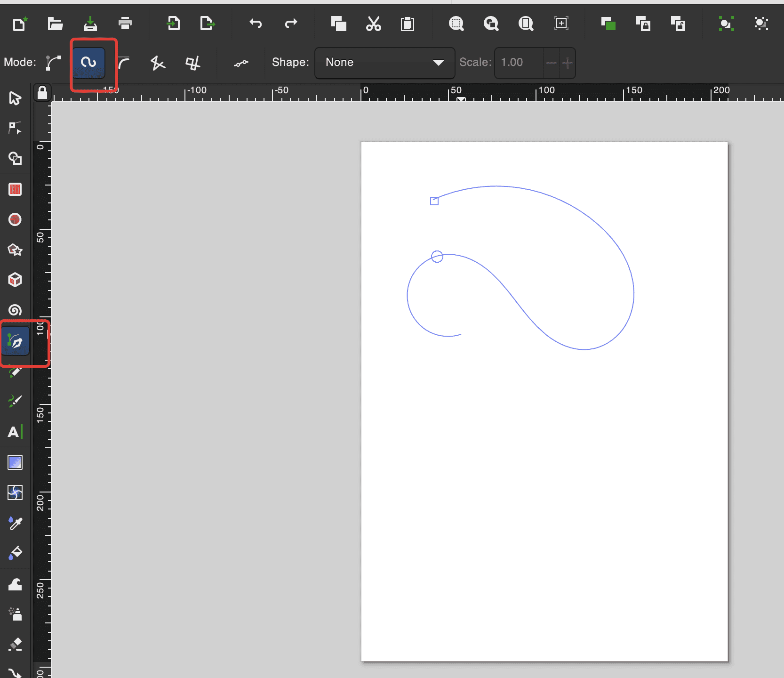Flatten Spiro or BSpline path effect
The image size is (784, 678).
click(241, 63)
